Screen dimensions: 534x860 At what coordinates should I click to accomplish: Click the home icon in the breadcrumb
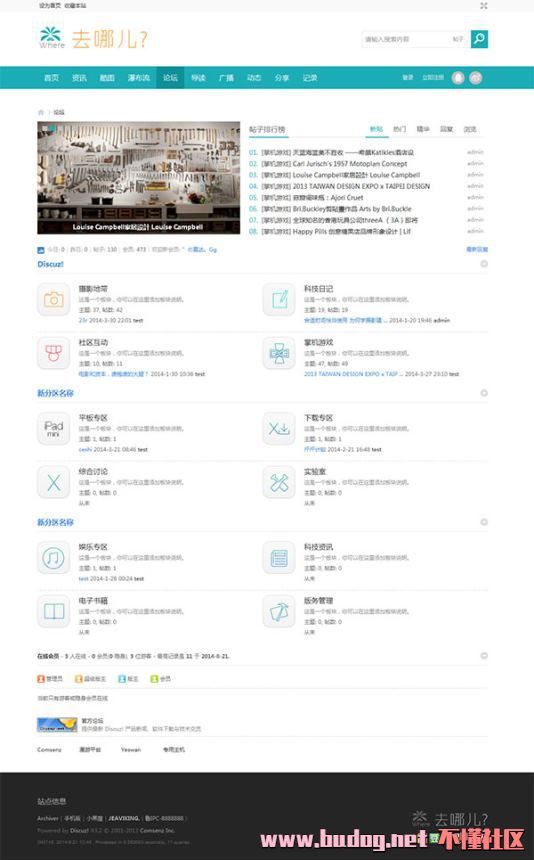41,112
